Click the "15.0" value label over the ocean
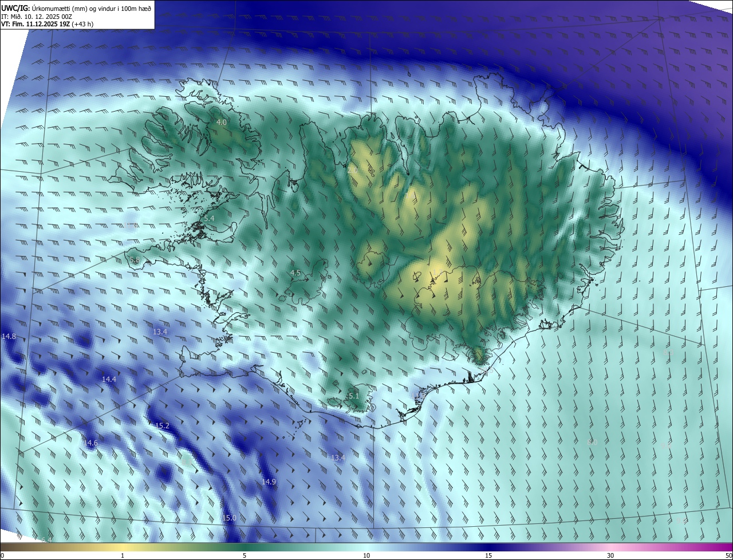Screen dimensions: 733x560 click(229, 518)
